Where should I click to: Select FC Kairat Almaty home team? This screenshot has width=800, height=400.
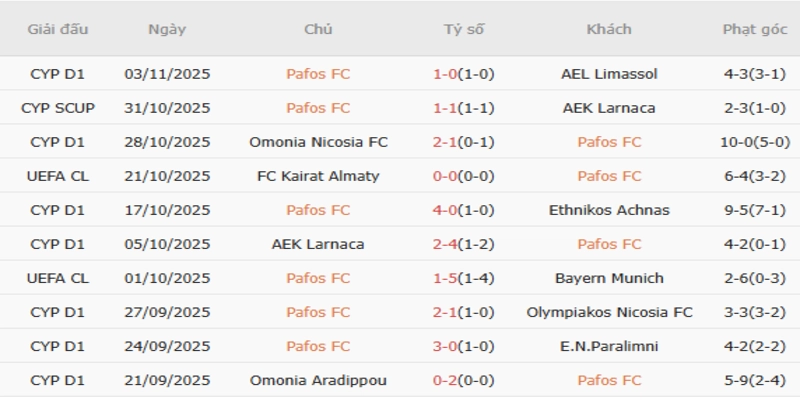(x=318, y=176)
